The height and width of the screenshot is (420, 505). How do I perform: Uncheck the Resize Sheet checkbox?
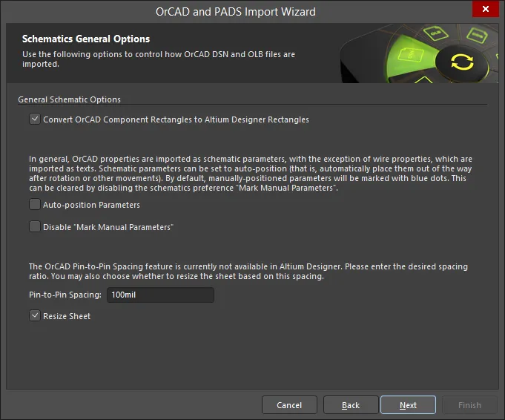(x=34, y=315)
